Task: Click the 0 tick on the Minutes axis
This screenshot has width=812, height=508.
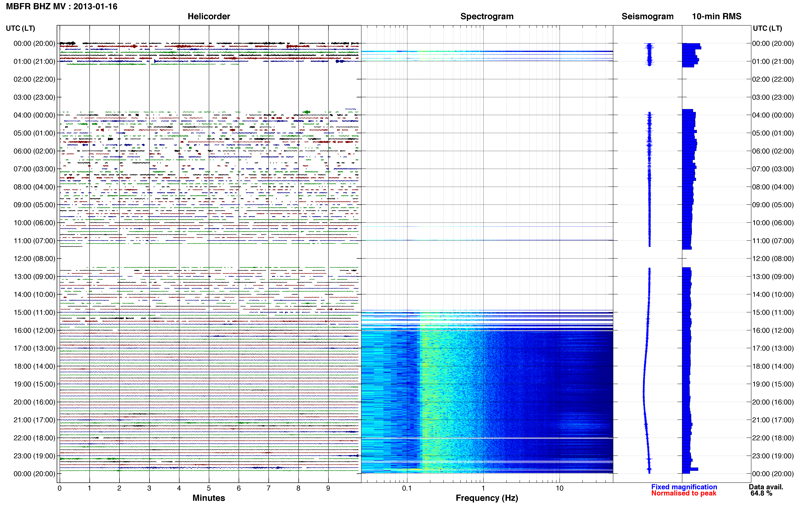Action: (59, 488)
